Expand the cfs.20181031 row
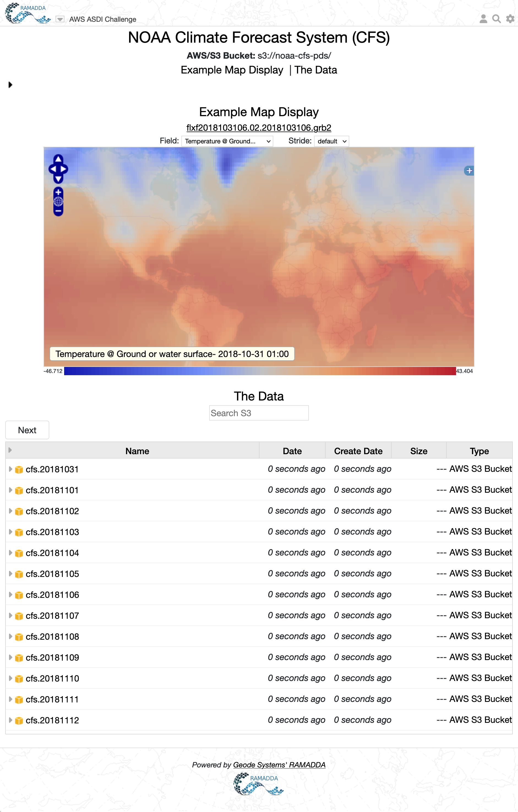Viewport: 518px width, 812px height. (x=10, y=469)
